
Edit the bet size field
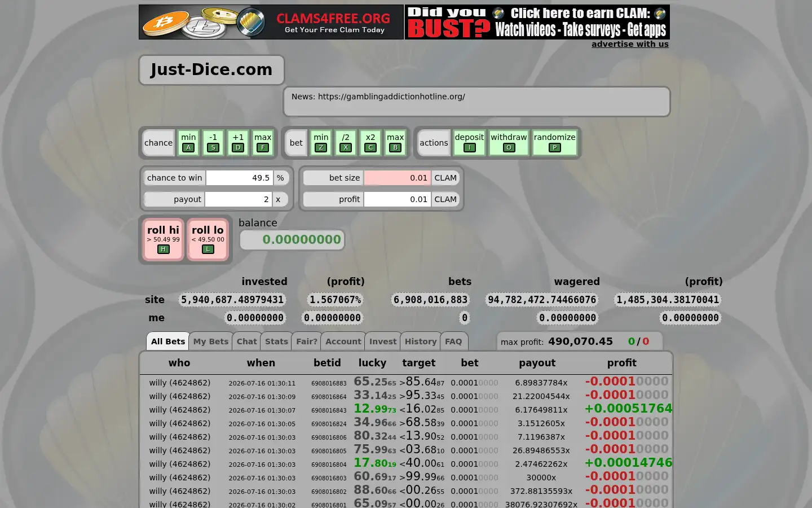[398, 178]
